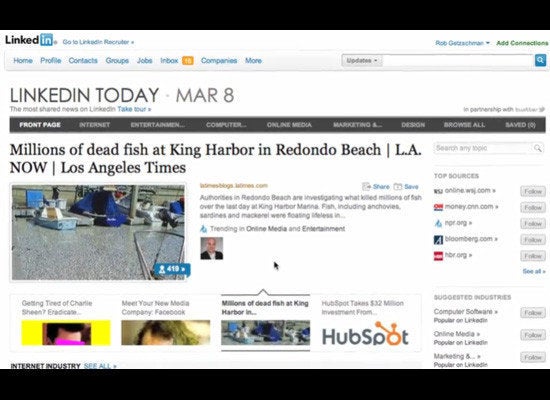
Task: Switch to the Internet tab
Action: 94,125
